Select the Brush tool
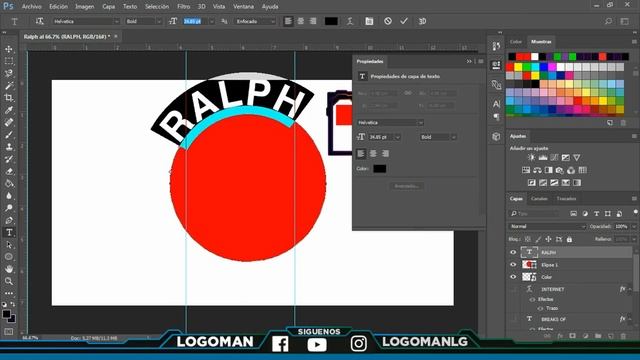The height and width of the screenshot is (360, 640). click(9, 135)
